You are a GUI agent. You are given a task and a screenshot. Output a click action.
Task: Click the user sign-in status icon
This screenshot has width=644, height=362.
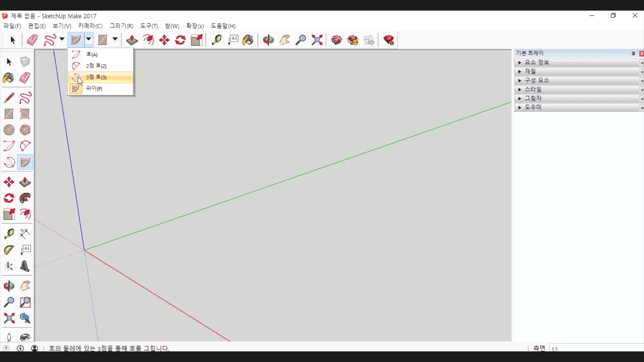[35, 348]
